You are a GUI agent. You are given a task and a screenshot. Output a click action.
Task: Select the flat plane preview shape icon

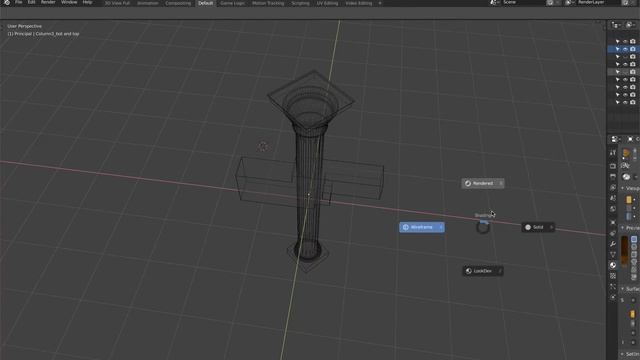coord(634,239)
